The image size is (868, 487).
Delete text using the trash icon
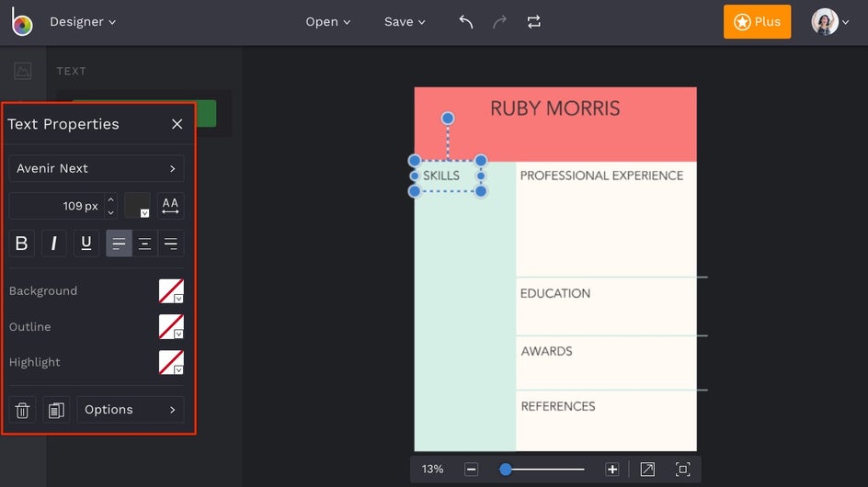23,410
